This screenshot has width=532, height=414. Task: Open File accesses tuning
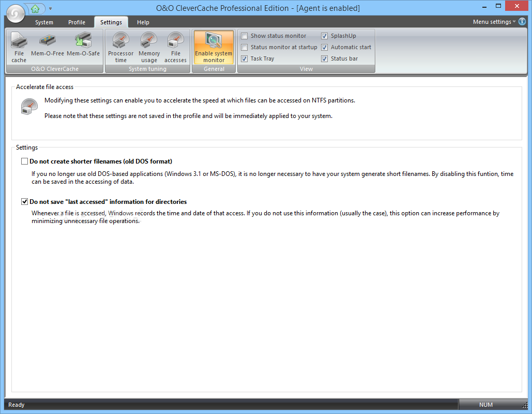[175, 47]
